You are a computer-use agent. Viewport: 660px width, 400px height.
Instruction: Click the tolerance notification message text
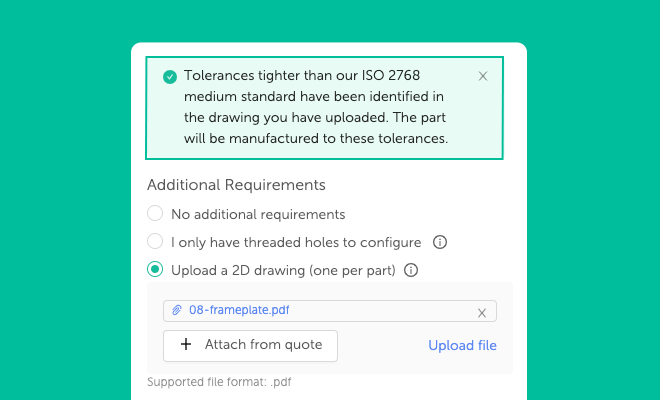tap(316, 107)
